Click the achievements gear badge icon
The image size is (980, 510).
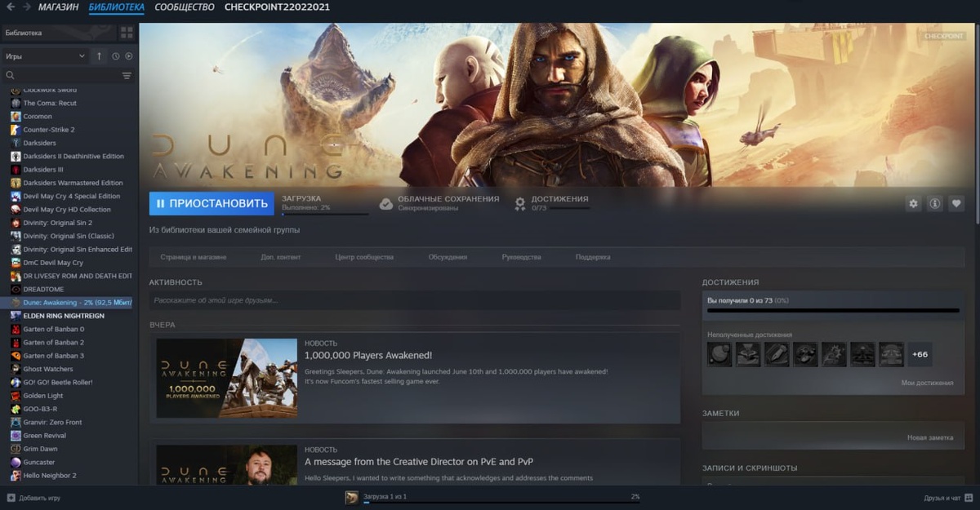(x=520, y=203)
